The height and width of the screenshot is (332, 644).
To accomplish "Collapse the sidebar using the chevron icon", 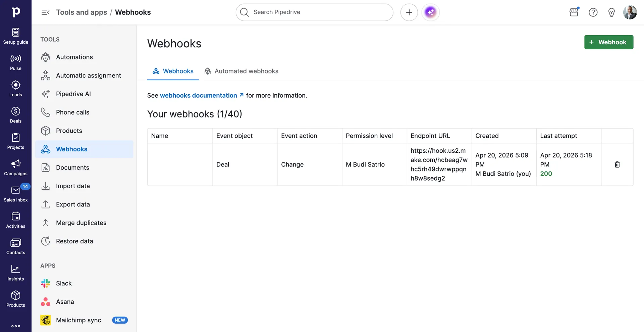I will 45,12.
